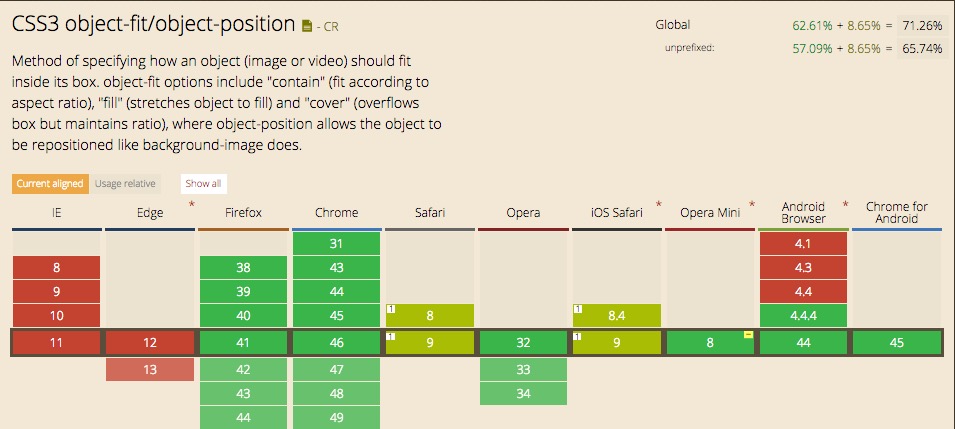Click the spec document icon beside title
The height and width of the screenshot is (429, 955).
point(307,26)
